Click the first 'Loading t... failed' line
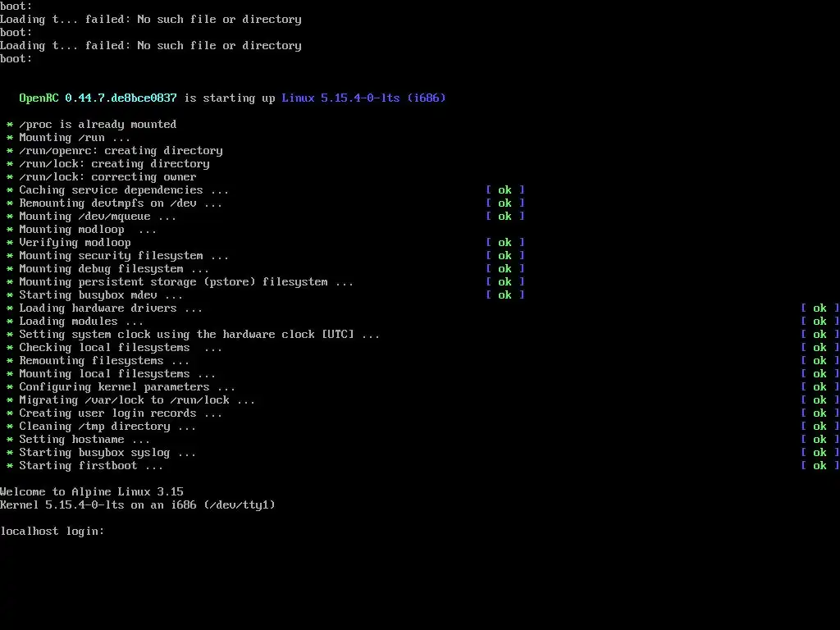This screenshot has width=840, height=630. 151,20
